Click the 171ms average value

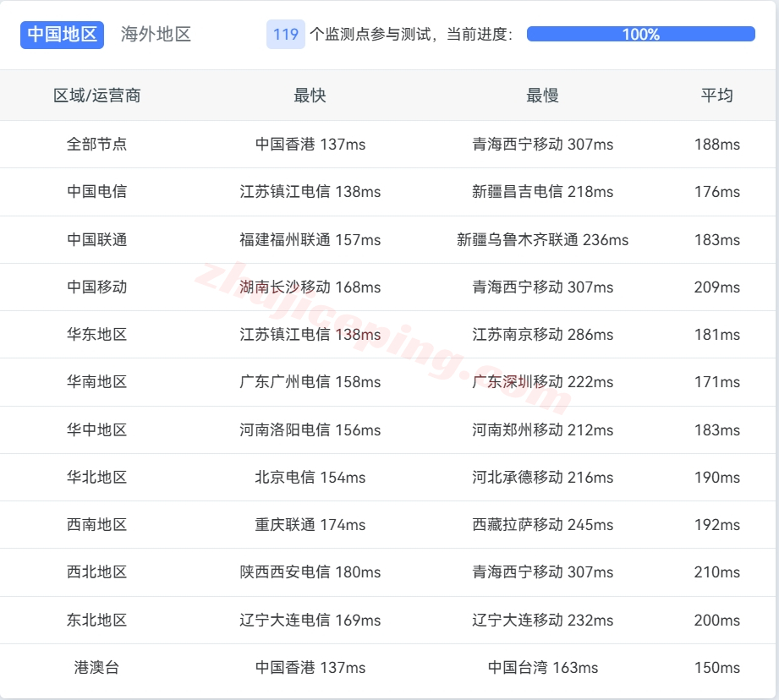tap(717, 382)
